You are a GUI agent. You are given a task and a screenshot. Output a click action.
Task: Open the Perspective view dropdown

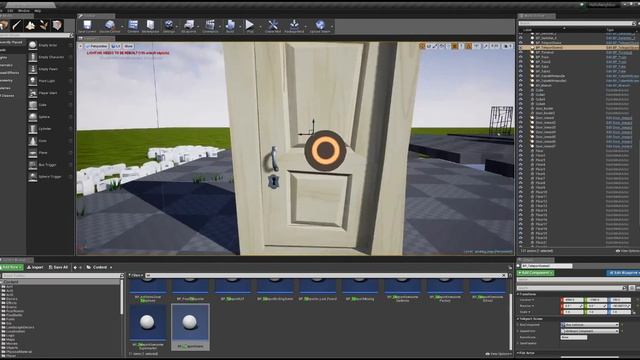coord(96,46)
